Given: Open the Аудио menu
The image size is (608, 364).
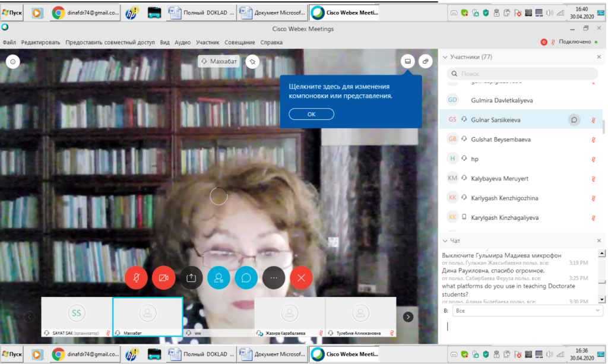Looking at the screenshot, I should (182, 42).
